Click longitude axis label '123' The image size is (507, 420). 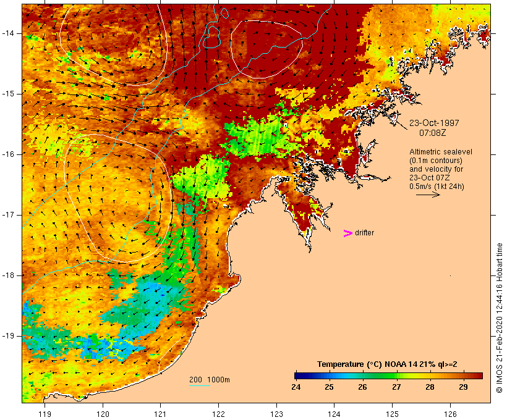coord(276,414)
